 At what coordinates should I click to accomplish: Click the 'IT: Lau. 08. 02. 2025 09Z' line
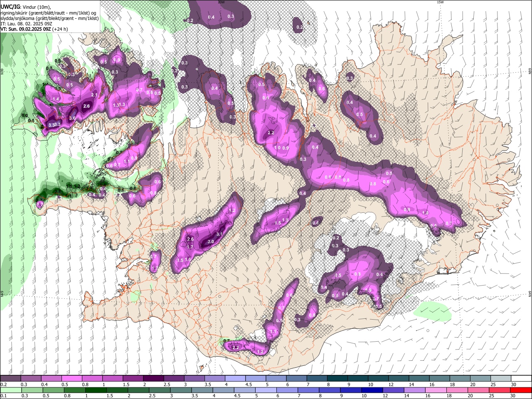[x=26, y=24]
